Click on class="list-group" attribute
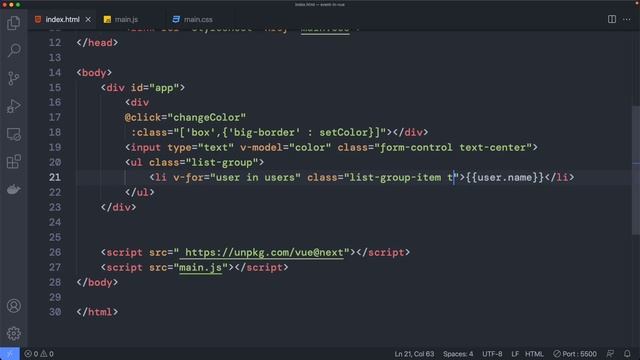 [x=204, y=162]
